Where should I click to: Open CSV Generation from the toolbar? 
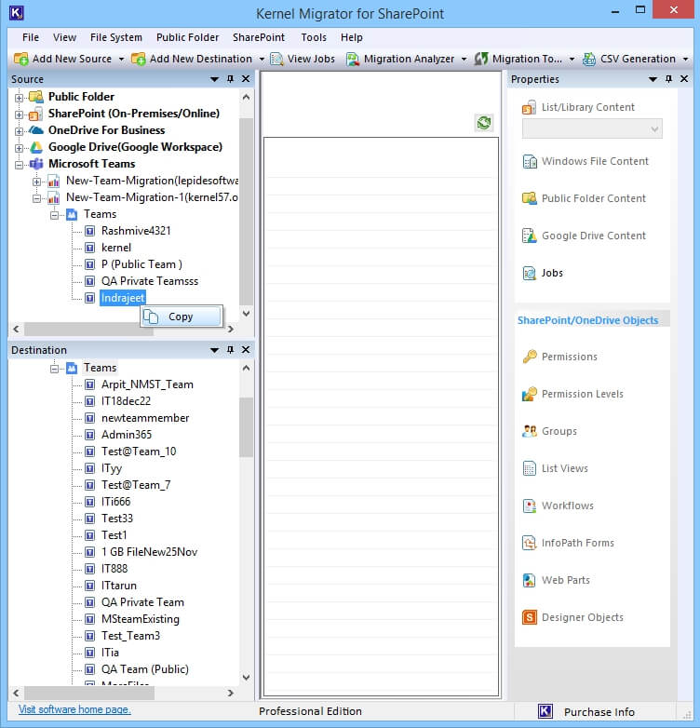[x=629, y=59]
